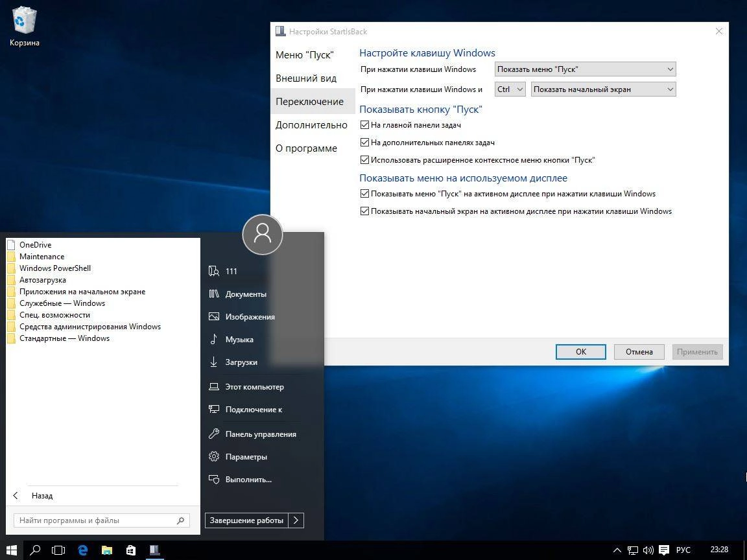Image resolution: width=747 pixels, height=560 pixels.
Task: Open Task View on the taskbar
Action: tap(58, 550)
